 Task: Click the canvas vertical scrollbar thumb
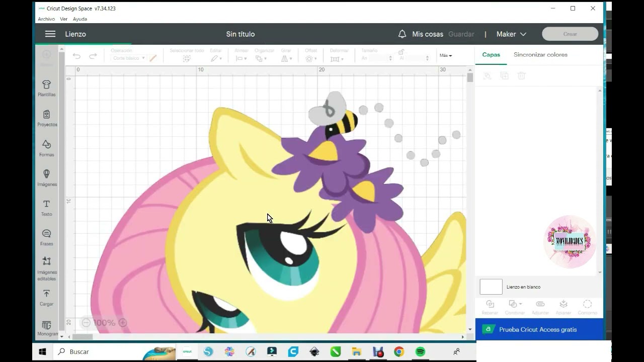coord(470,78)
